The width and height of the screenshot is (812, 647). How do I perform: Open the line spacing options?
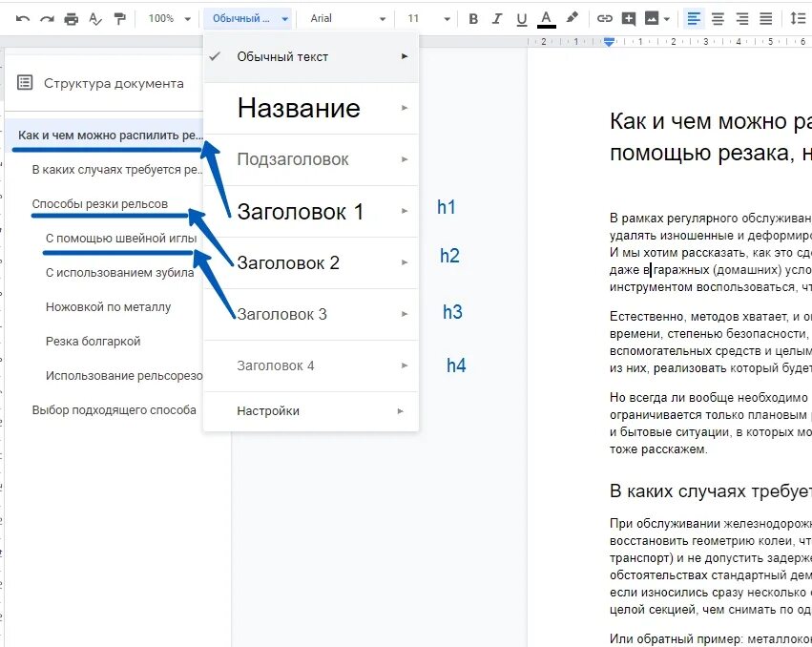click(798, 19)
